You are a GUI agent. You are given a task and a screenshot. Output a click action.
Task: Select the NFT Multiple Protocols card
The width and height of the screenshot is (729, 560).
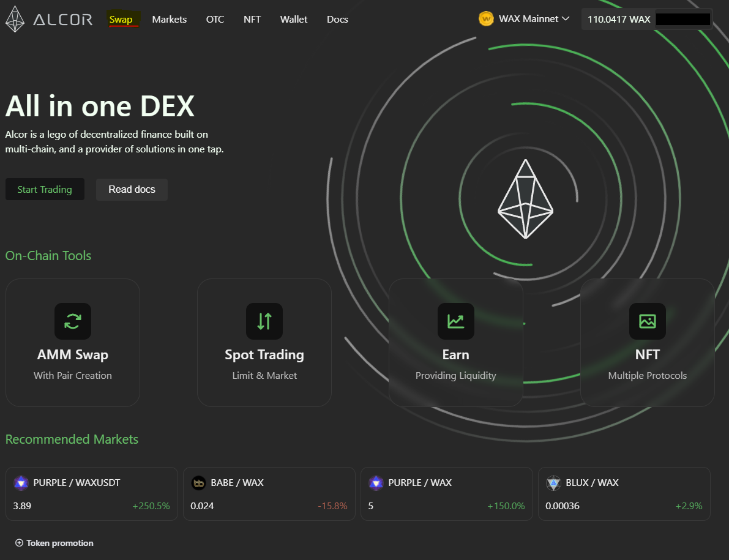647,343
